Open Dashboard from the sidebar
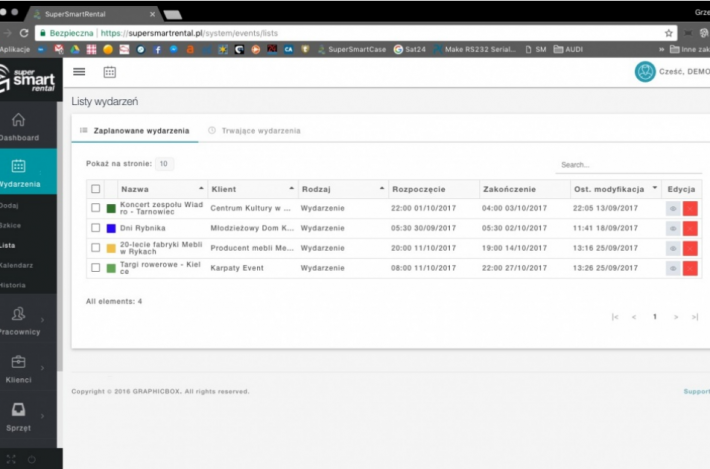Image resolution: width=710 pixels, height=469 pixels. [19, 126]
